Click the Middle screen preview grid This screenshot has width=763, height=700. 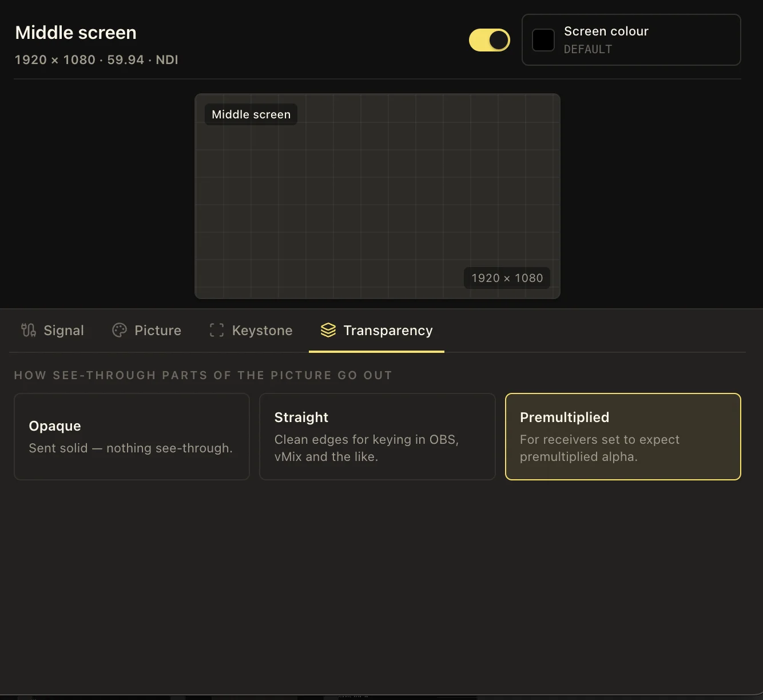click(x=377, y=196)
